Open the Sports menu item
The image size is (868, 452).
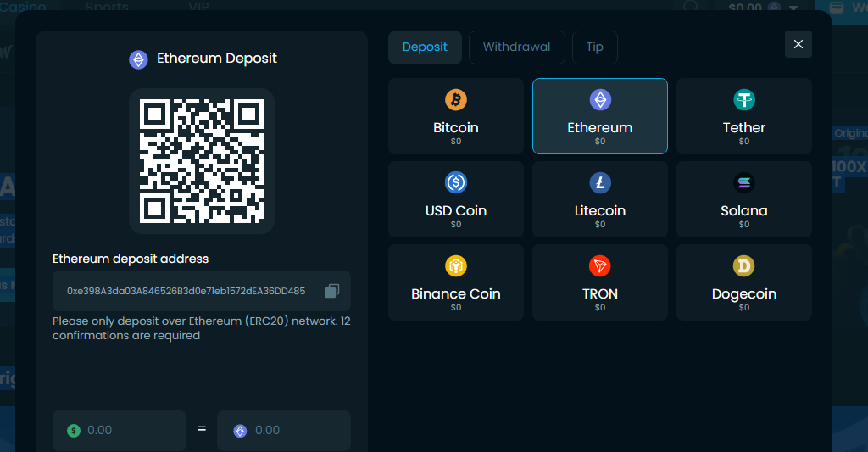(x=107, y=7)
